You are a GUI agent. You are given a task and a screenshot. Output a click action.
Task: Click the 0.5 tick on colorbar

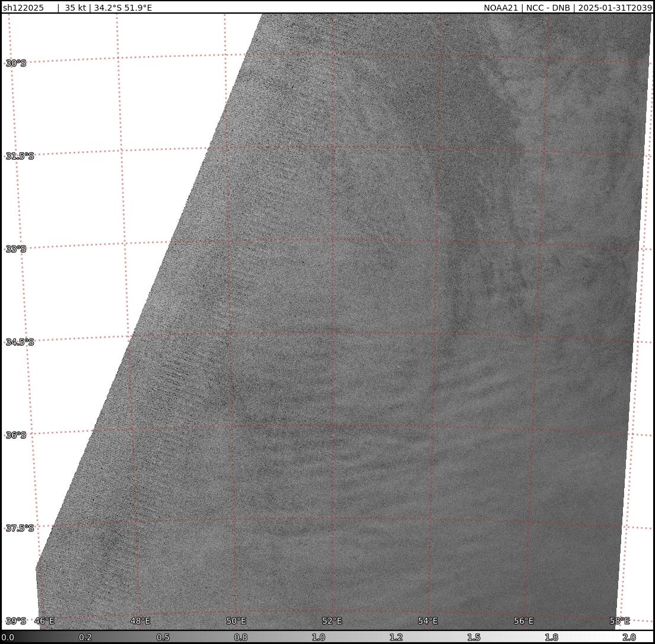163,637
